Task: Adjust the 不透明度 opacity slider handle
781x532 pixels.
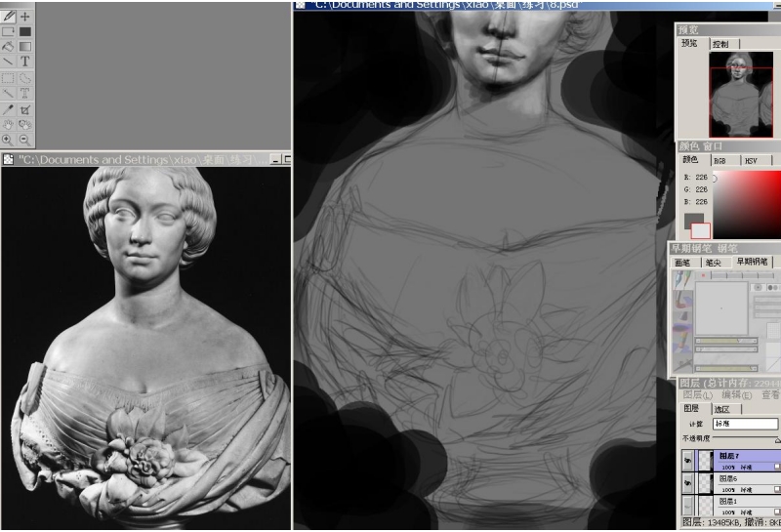Action: tap(777, 440)
